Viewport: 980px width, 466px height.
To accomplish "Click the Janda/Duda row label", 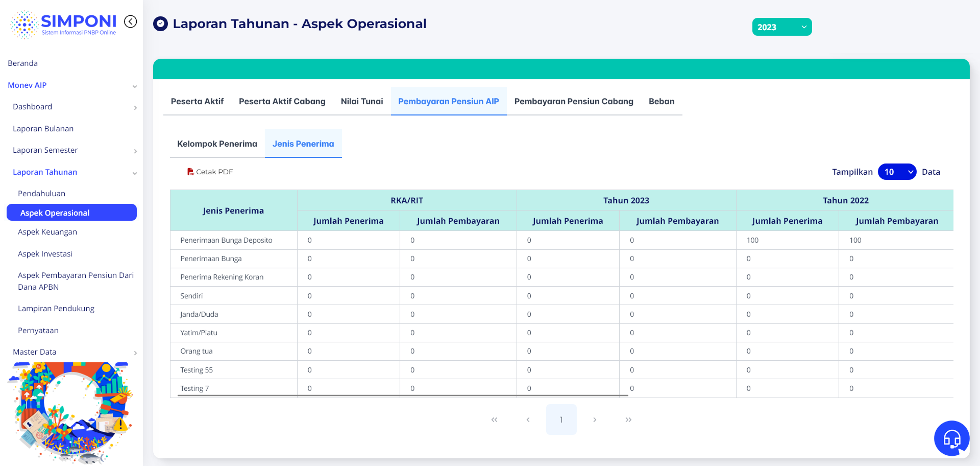I will pos(199,314).
